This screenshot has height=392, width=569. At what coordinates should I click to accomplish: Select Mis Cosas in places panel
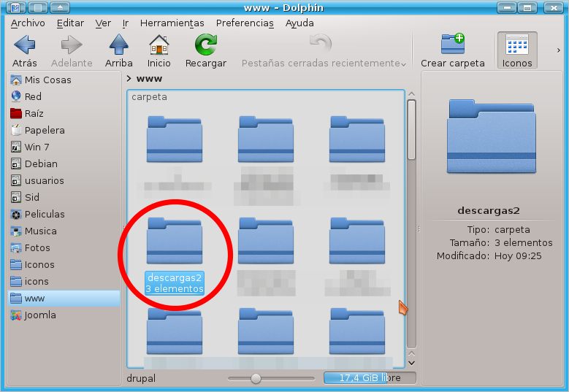[x=64, y=80]
